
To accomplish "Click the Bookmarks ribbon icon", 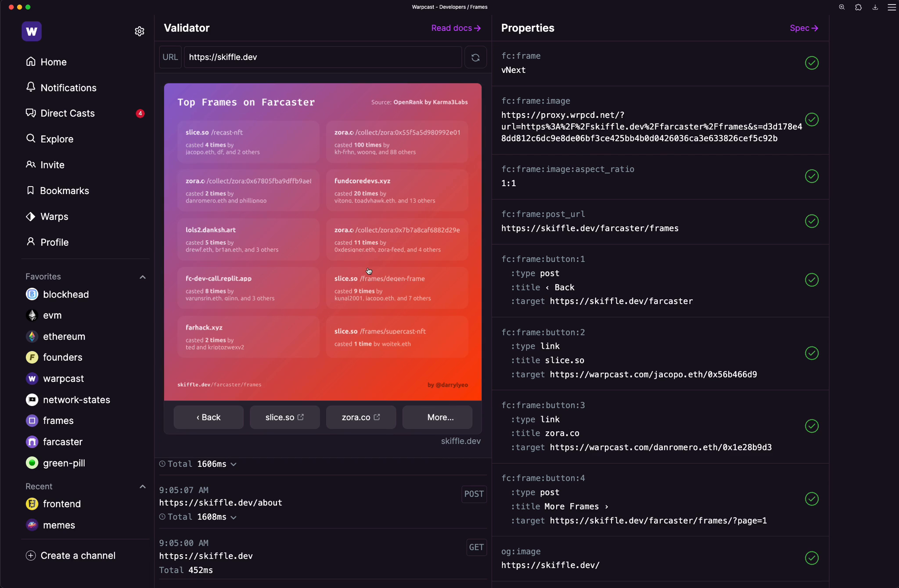I will pos(30,190).
